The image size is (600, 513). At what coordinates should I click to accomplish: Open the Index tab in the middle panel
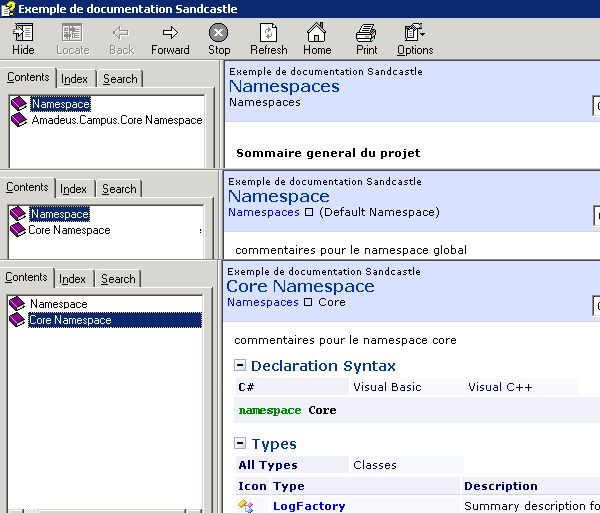[x=73, y=189]
